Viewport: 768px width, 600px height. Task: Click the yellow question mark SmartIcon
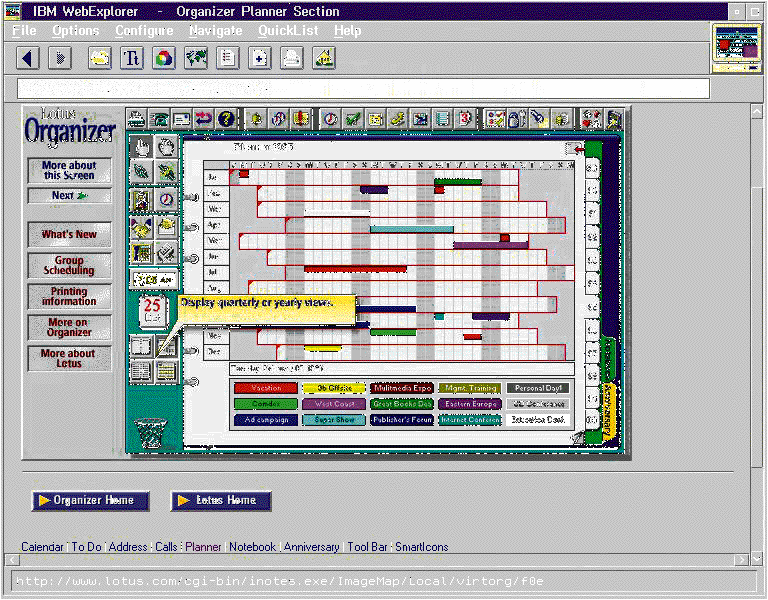click(x=226, y=119)
